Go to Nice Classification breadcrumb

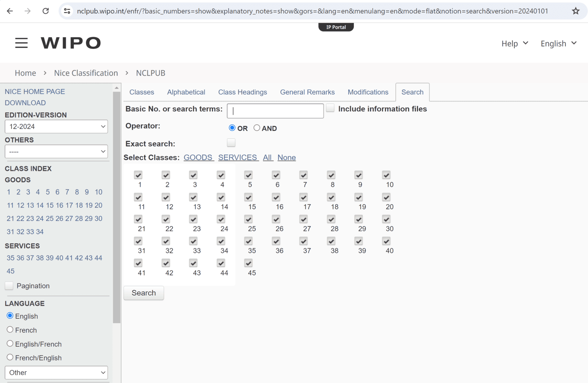[86, 73]
